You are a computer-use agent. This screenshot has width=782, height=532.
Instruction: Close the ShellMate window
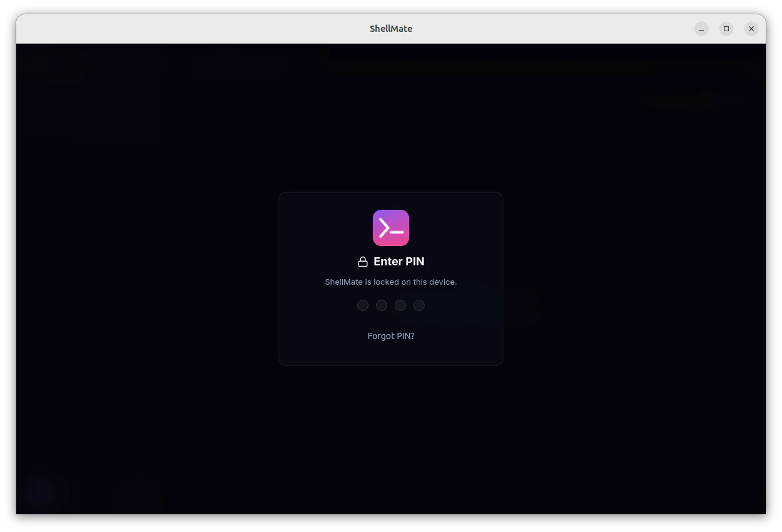click(x=751, y=29)
